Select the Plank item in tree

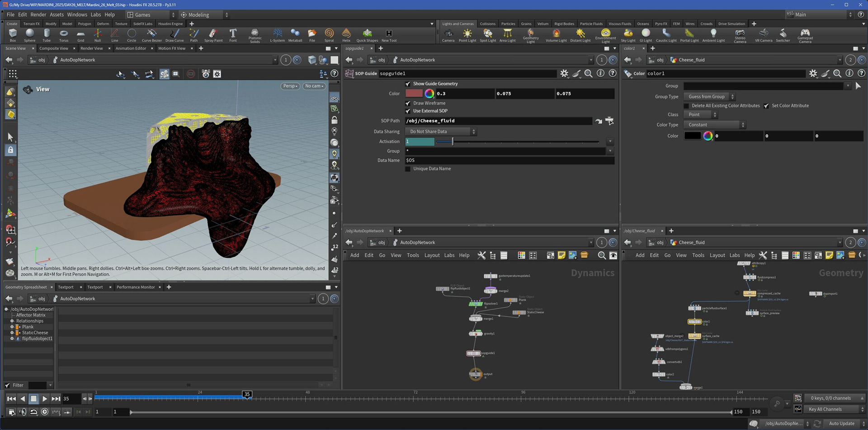point(28,327)
